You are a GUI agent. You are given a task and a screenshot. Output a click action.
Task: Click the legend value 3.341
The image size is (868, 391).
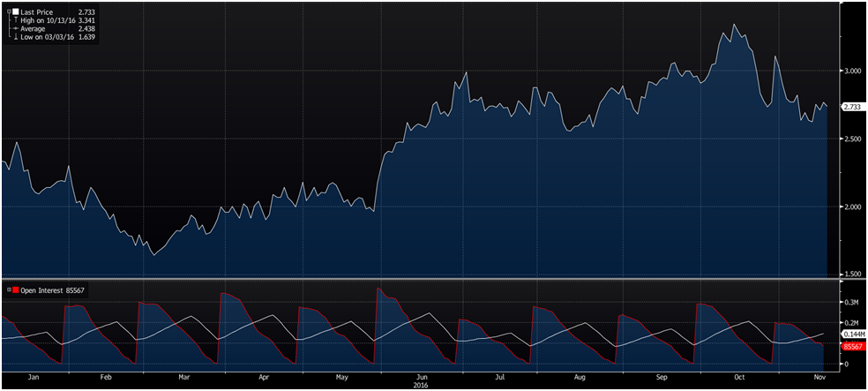[x=87, y=20]
